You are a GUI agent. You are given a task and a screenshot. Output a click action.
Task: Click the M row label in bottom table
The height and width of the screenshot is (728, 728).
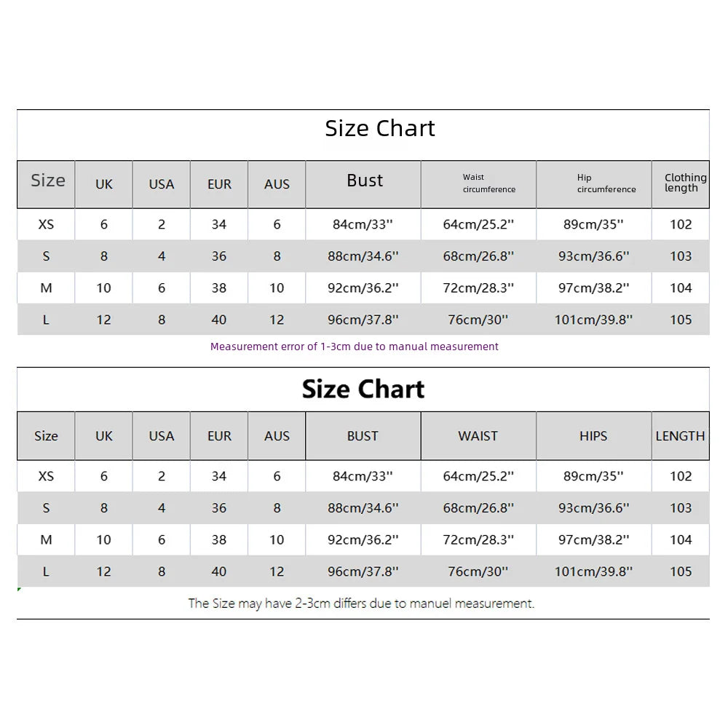(46, 540)
